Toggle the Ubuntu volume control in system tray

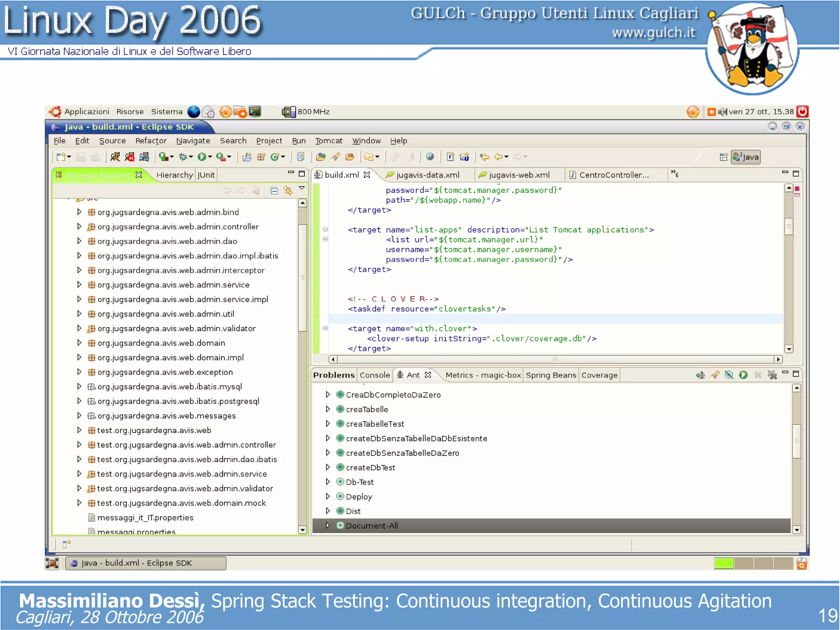click(722, 112)
